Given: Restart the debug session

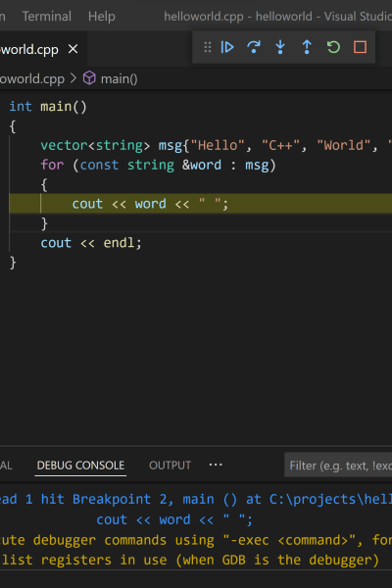Looking at the screenshot, I should (333, 47).
